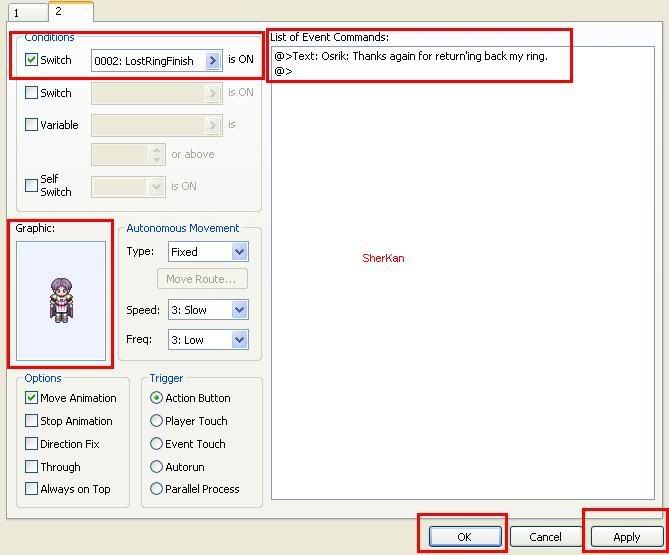669x555 pixels.
Task: Click the character sprite graphic preview
Action: (61, 300)
